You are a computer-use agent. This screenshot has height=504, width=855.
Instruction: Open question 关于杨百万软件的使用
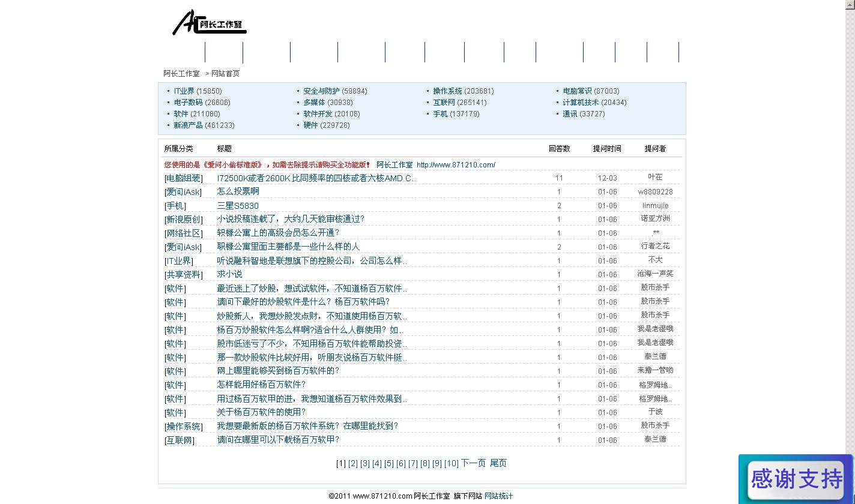261,412
